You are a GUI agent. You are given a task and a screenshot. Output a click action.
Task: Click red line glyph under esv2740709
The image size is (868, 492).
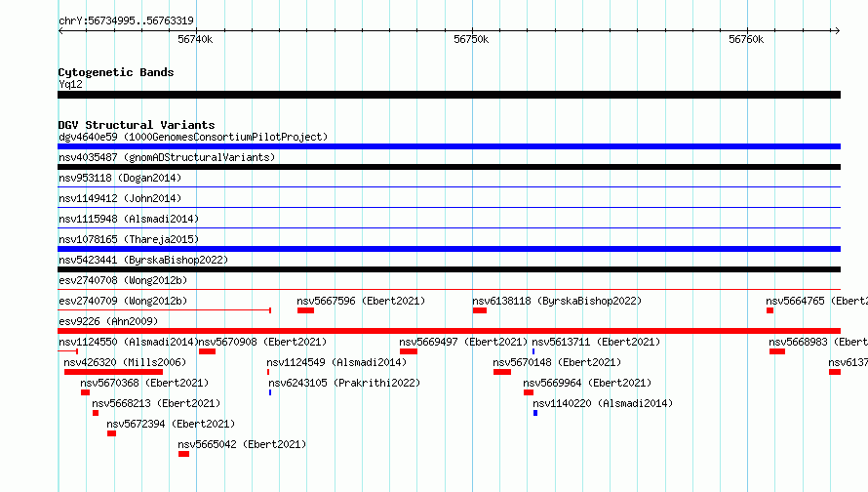(165, 310)
